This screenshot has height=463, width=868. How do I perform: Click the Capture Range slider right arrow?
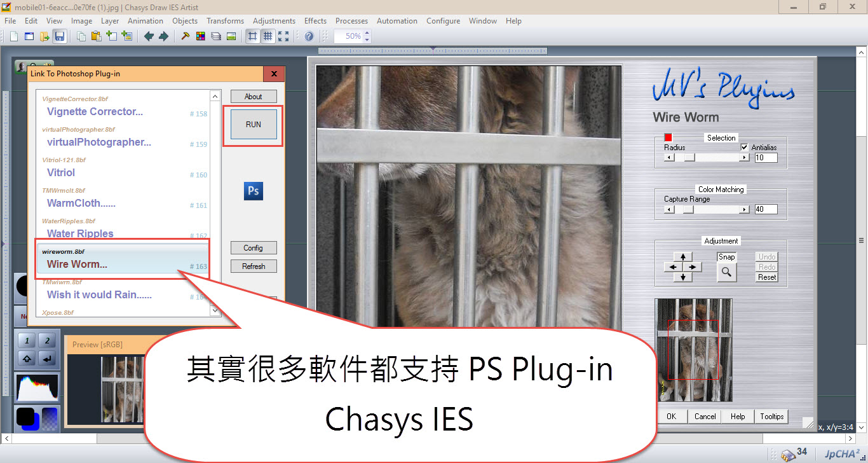tap(745, 209)
